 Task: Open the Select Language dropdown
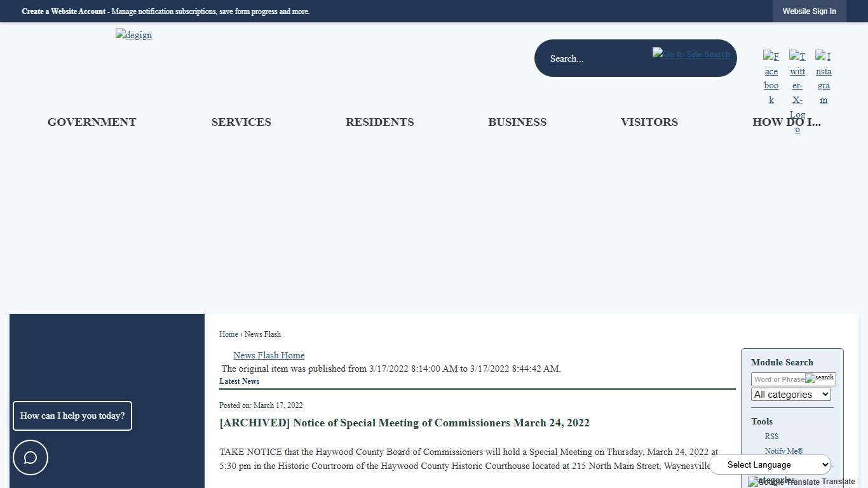click(770, 464)
